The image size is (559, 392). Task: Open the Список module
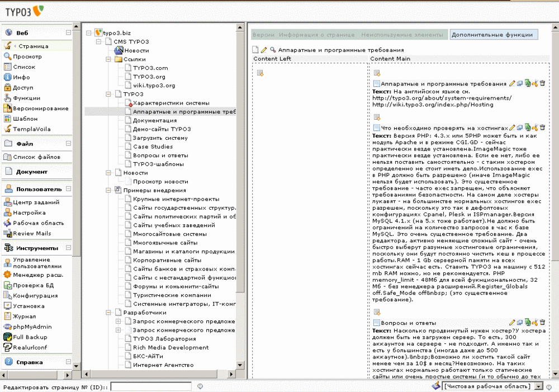coord(24,67)
